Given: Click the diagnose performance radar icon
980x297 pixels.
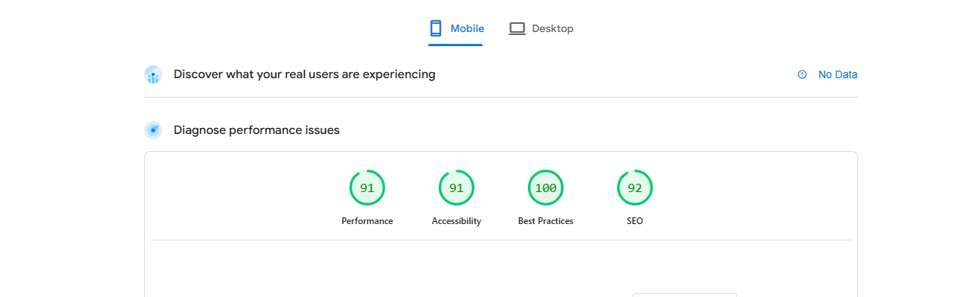Looking at the screenshot, I should click(153, 130).
